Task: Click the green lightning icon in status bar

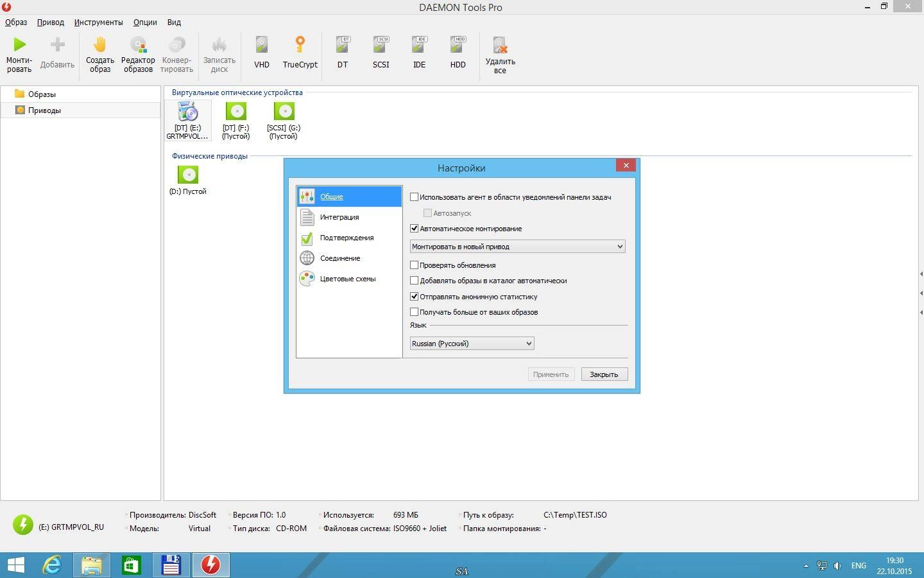Action: point(22,525)
